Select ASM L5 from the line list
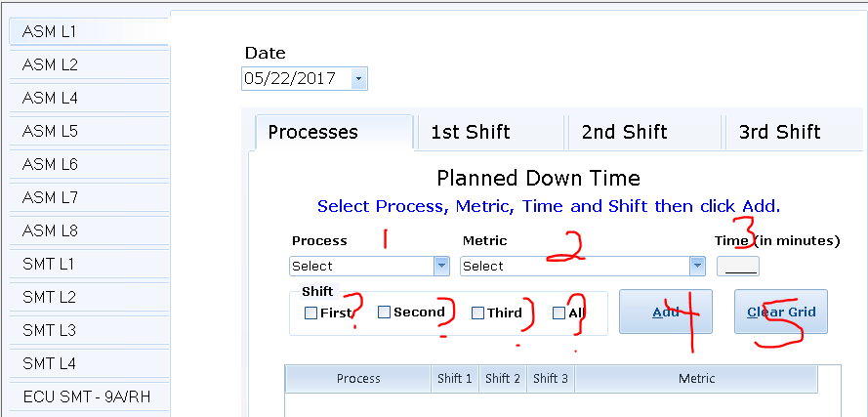This screenshot has width=868, height=417. point(88,131)
